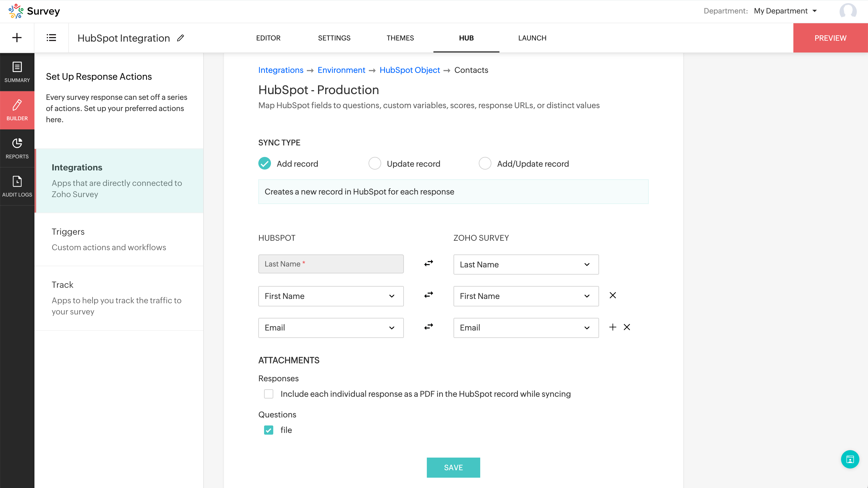Click the Save button
The image size is (868, 488).
(453, 467)
